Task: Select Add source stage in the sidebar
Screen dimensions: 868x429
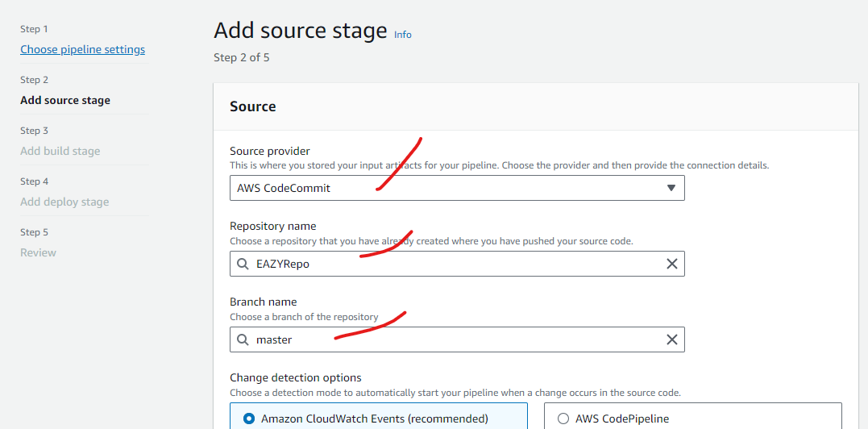Action: point(65,100)
